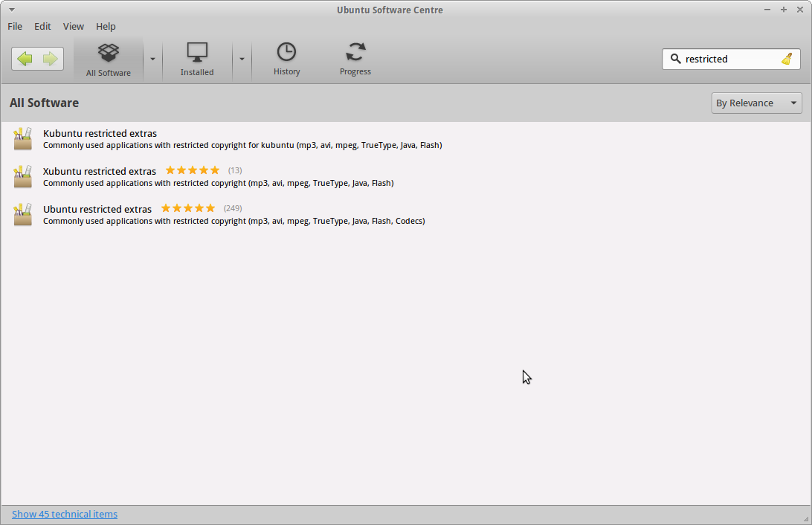The height and width of the screenshot is (525, 812).
Task: Click the (13) review count
Action: [x=235, y=170]
